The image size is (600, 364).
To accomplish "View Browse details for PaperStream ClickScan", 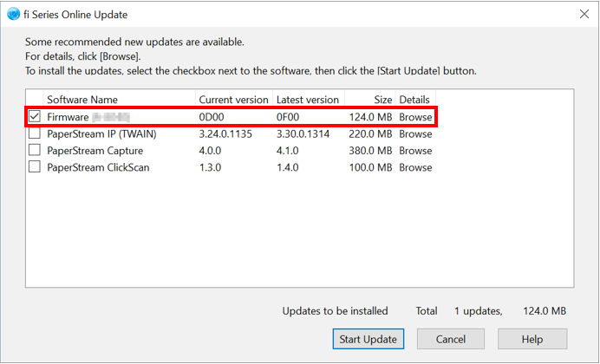I will (x=415, y=167).
